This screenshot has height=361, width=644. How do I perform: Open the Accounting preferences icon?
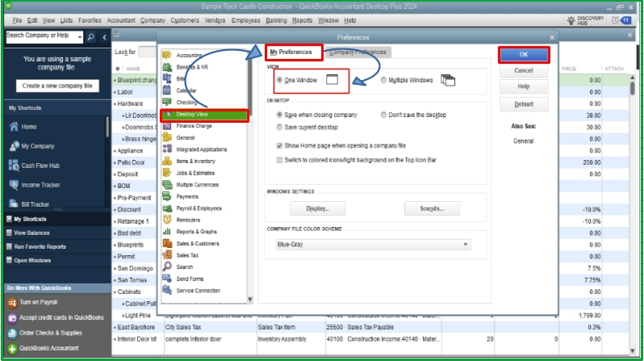167,55
